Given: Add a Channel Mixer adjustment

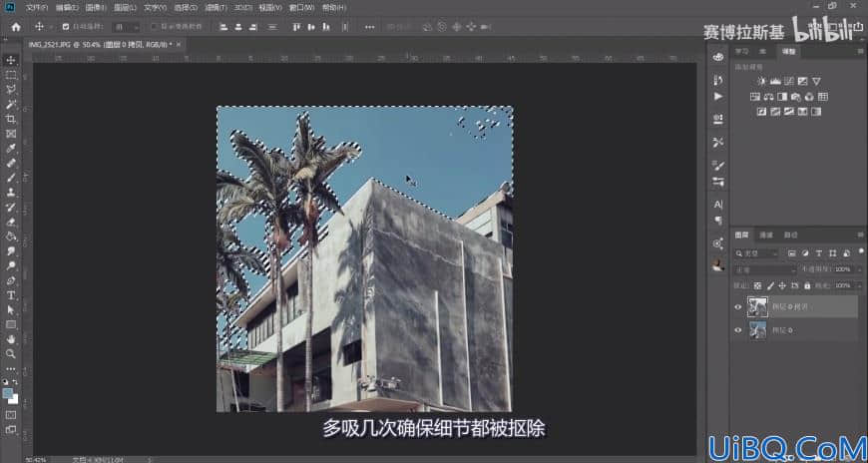Looking at the screenshot, I should coord(809,97).
